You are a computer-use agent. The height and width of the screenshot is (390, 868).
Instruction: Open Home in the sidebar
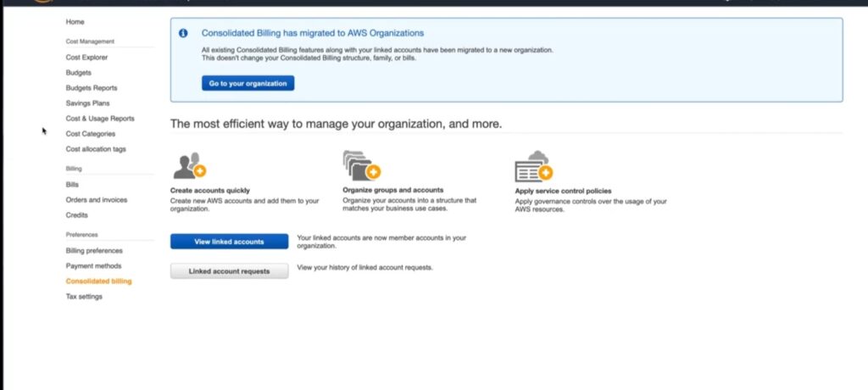(75, 22)
